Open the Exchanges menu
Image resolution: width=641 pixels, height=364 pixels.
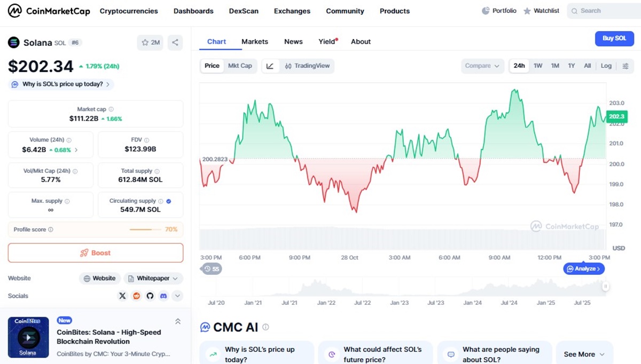coord(292,11)
